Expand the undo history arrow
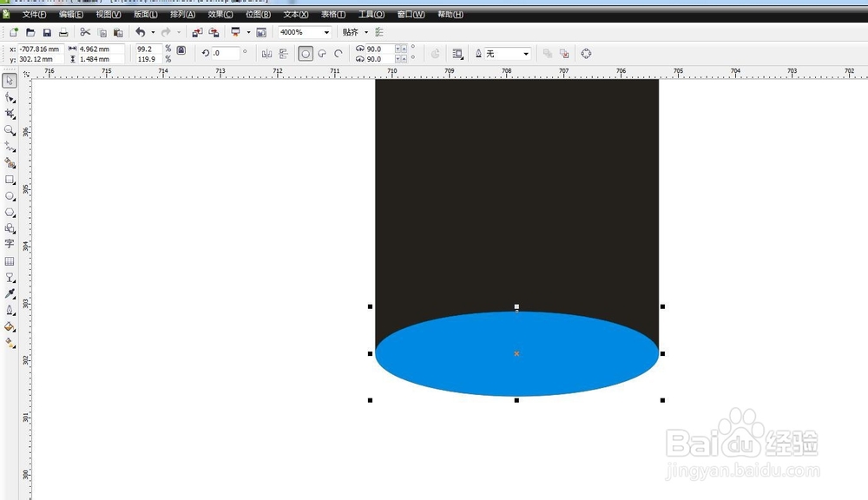 153,32
